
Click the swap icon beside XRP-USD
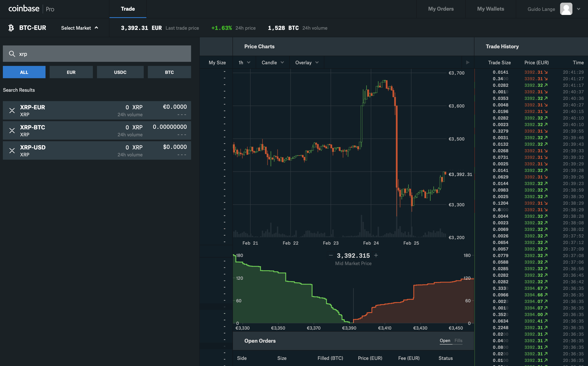click(12, 150)
